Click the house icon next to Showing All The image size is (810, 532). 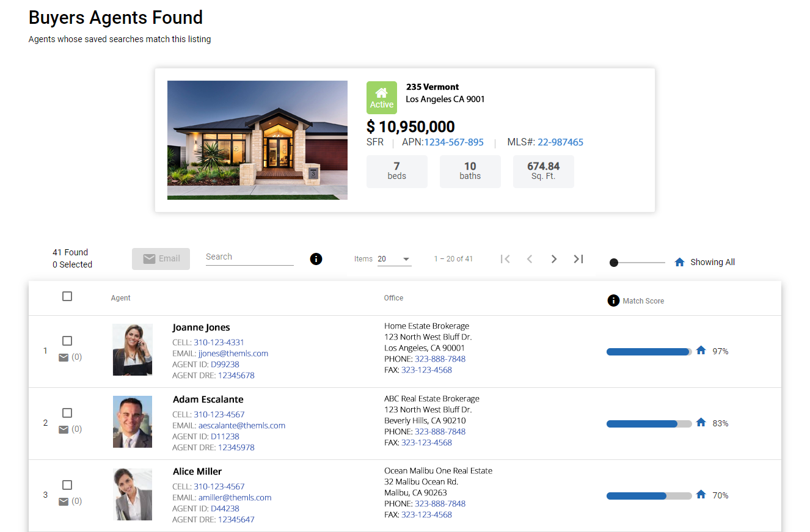(679, 262)
